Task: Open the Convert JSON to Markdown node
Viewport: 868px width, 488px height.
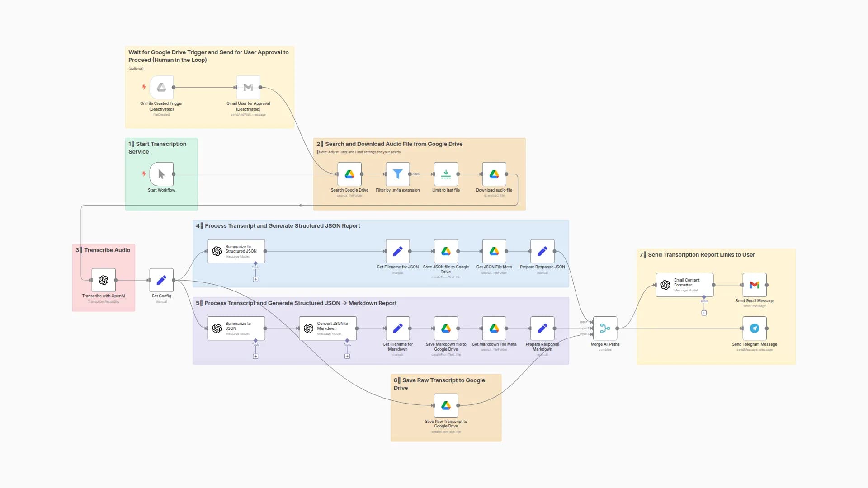Action: tap(328, 328)
